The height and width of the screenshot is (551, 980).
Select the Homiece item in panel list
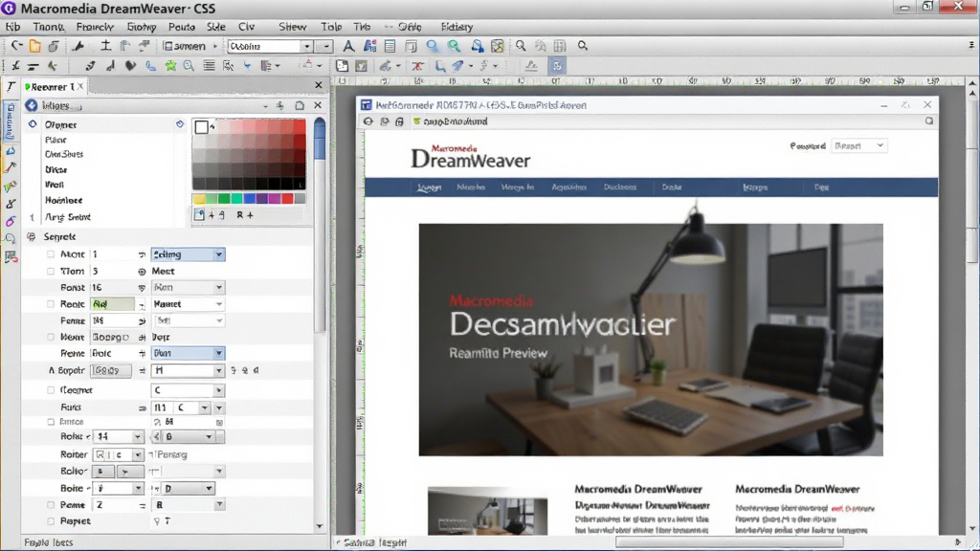coord(64,201)
